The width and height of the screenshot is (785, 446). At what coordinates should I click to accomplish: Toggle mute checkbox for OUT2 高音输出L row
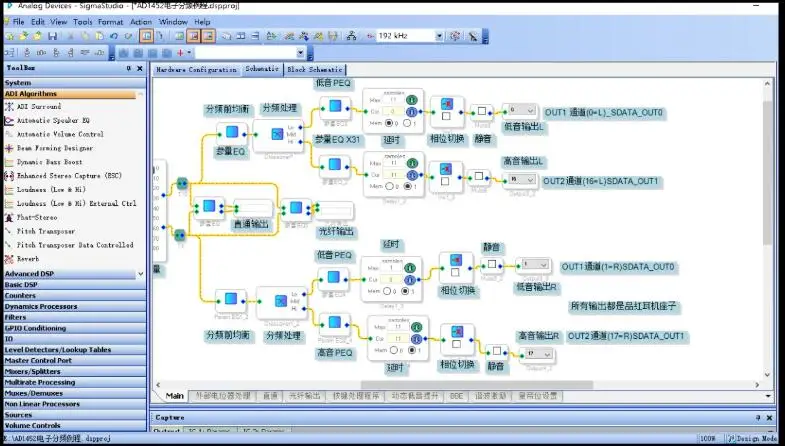(x=479, y=176)
